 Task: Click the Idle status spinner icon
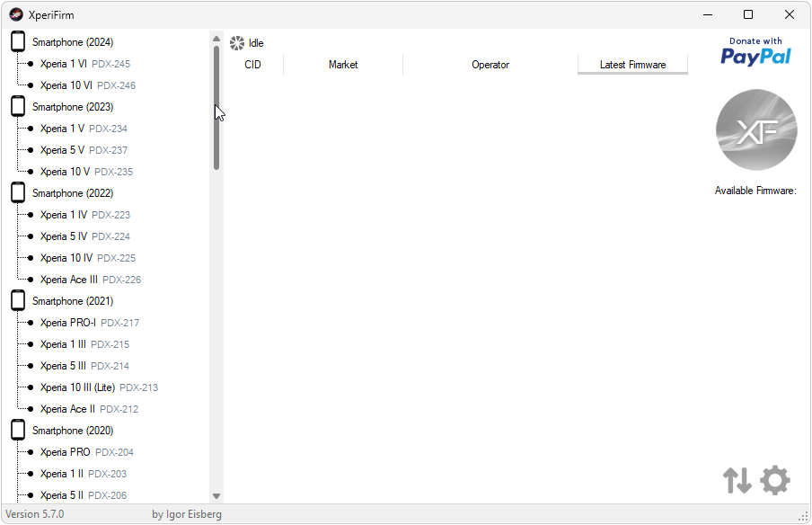pos(237,43)
